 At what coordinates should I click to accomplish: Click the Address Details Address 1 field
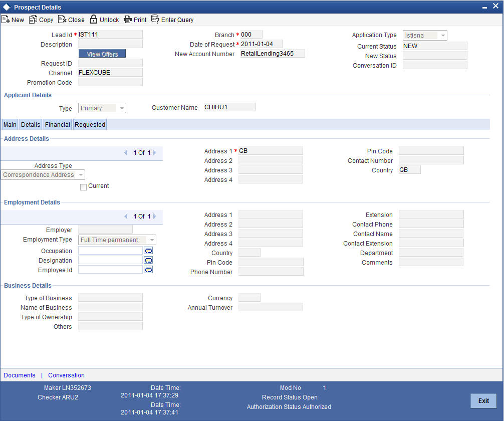(271, 151)
